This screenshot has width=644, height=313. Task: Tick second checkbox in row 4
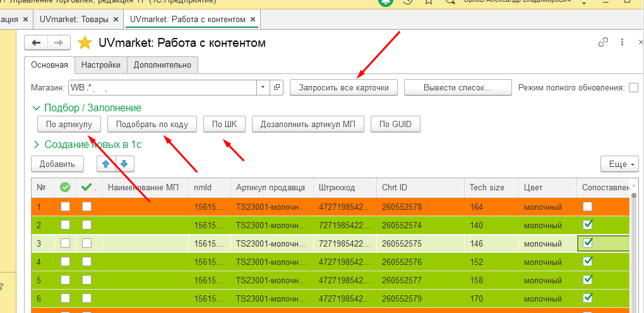click(x=86, y=262)
